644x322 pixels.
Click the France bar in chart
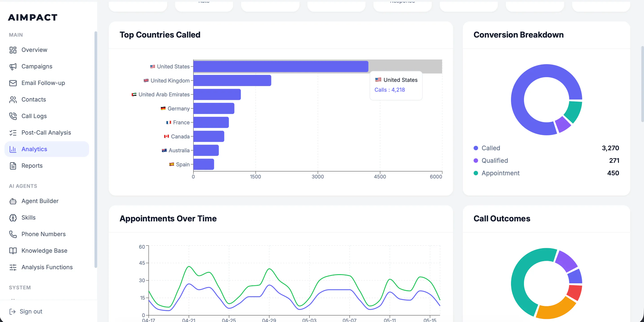pos(211,122)
